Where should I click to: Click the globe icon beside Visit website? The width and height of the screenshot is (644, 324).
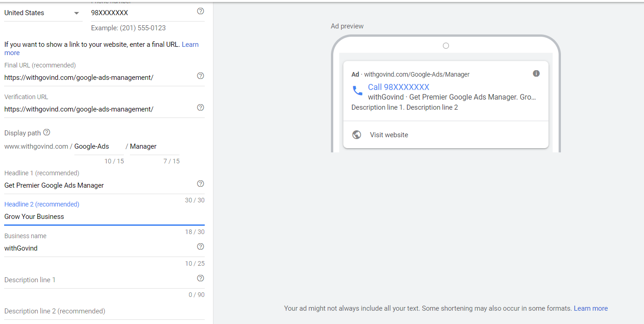(x=357, y=134)
